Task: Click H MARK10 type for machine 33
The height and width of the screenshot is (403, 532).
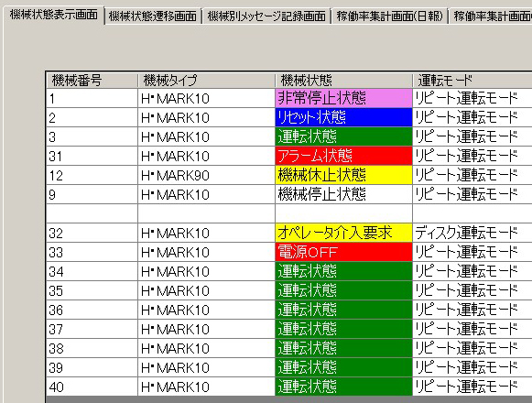Action: point(206,252)
